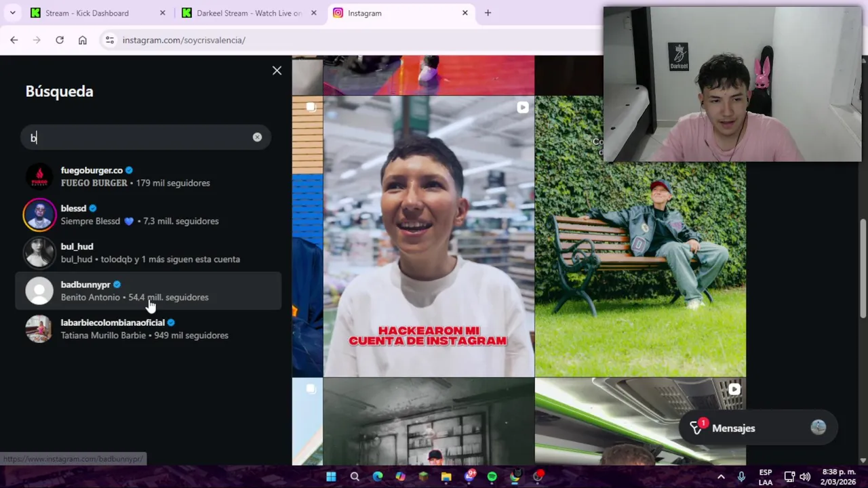The height and width of the screenshot is (488, 868).
Task: Open fuegoburger.co search result
Action: (x=148, y=176)
